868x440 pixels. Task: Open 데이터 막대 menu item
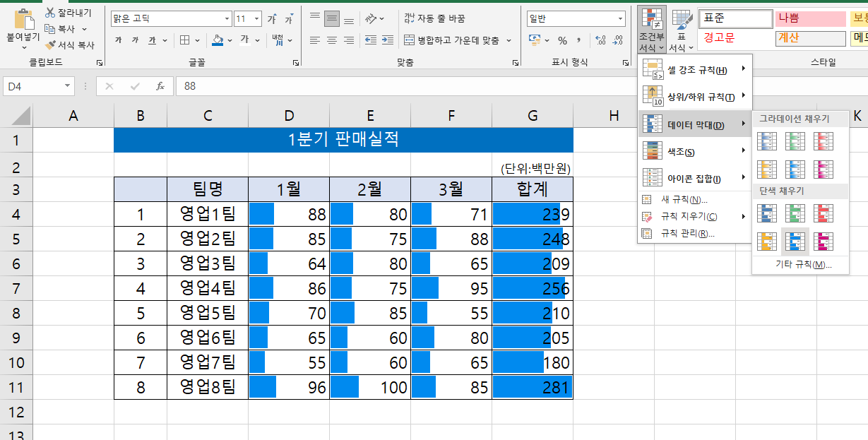point(695,124)
